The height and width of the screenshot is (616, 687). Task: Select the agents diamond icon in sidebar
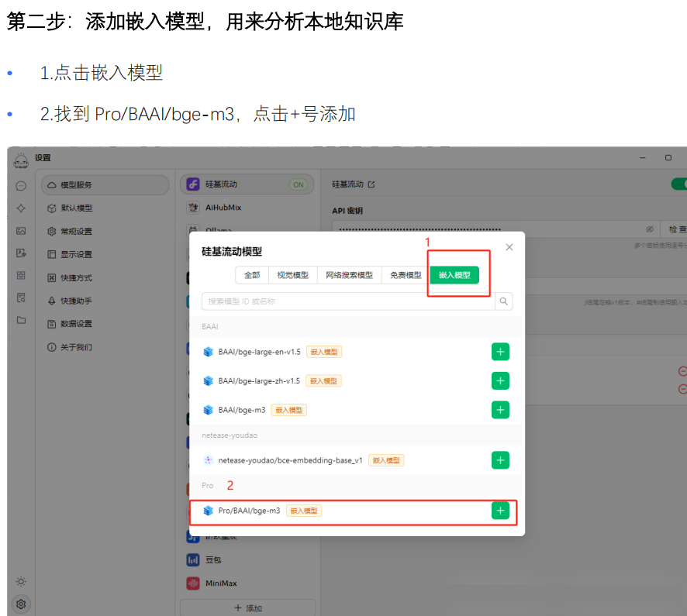(21, 208)
